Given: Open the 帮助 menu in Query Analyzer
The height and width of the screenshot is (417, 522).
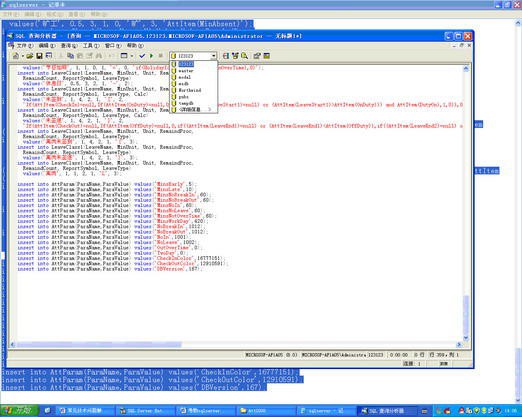Looking at the screenshot, I should (x=135, y=46).
